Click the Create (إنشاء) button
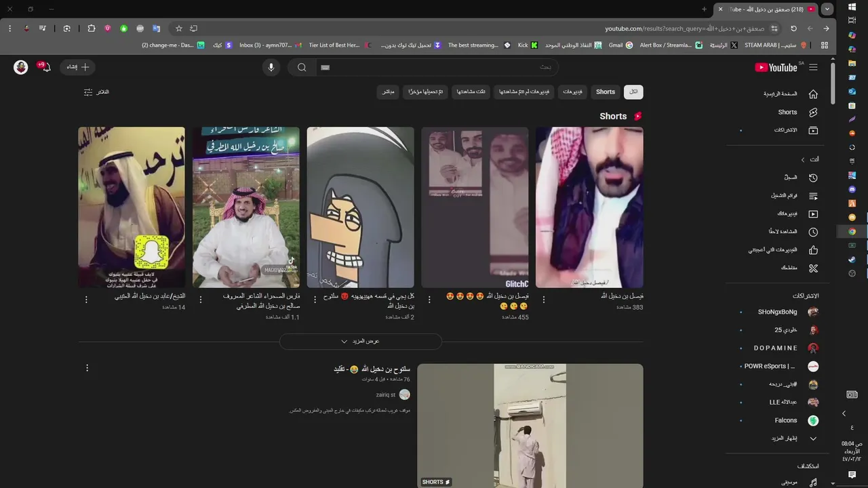868x488 pixels. (x=78, y=67)
